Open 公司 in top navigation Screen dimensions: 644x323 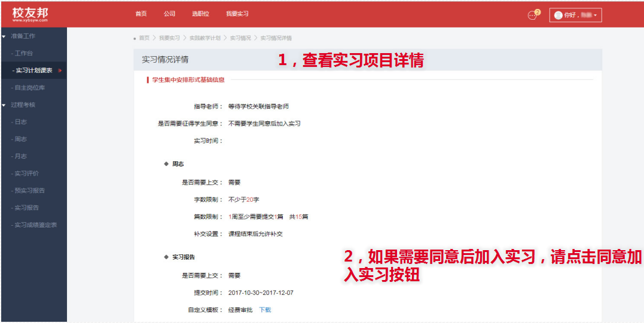pos(169,14)
